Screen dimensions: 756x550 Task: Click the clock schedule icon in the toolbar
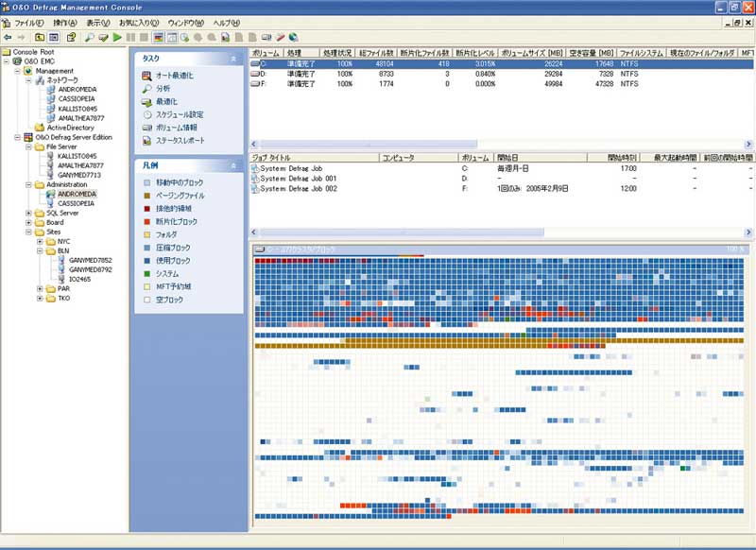[184, 37]
